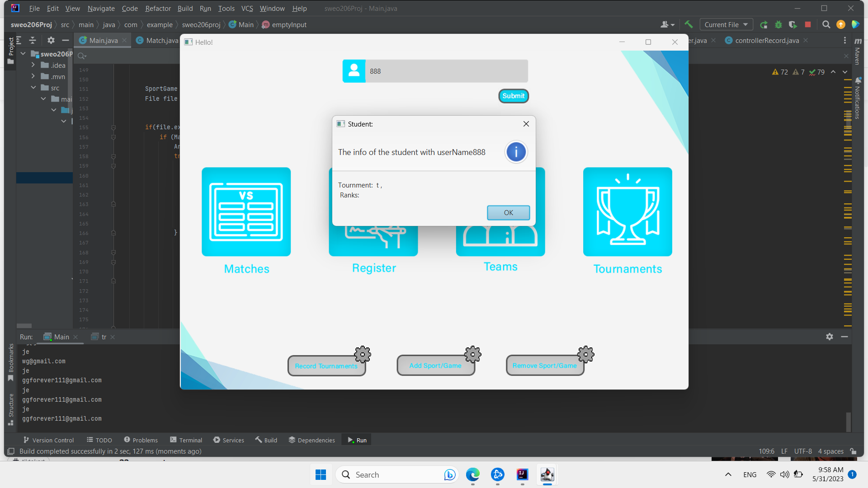Click the Matches scoreboard icon
The width and height of the screenshot is (868, 488).
click(246, 211)
